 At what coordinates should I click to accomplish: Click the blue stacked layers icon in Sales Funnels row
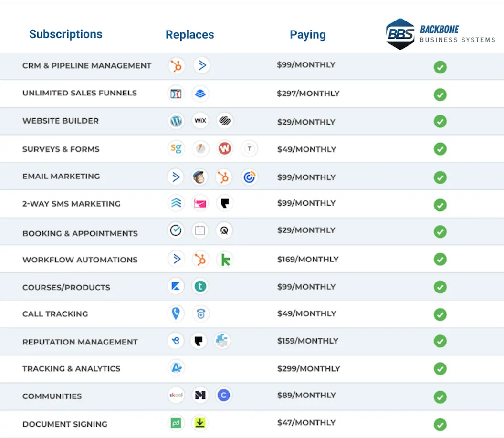(200, 94)
